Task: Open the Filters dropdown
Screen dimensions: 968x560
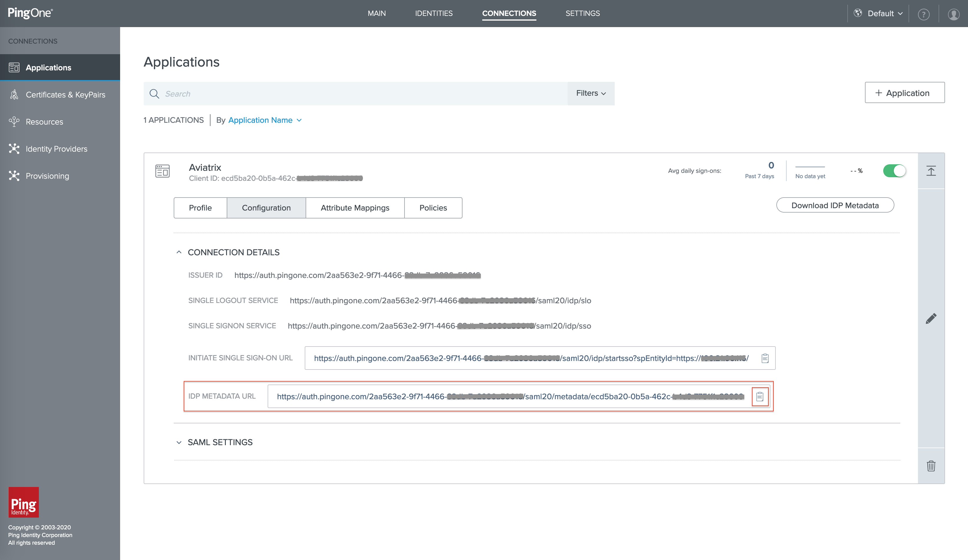Action: [x=591, y=93]
